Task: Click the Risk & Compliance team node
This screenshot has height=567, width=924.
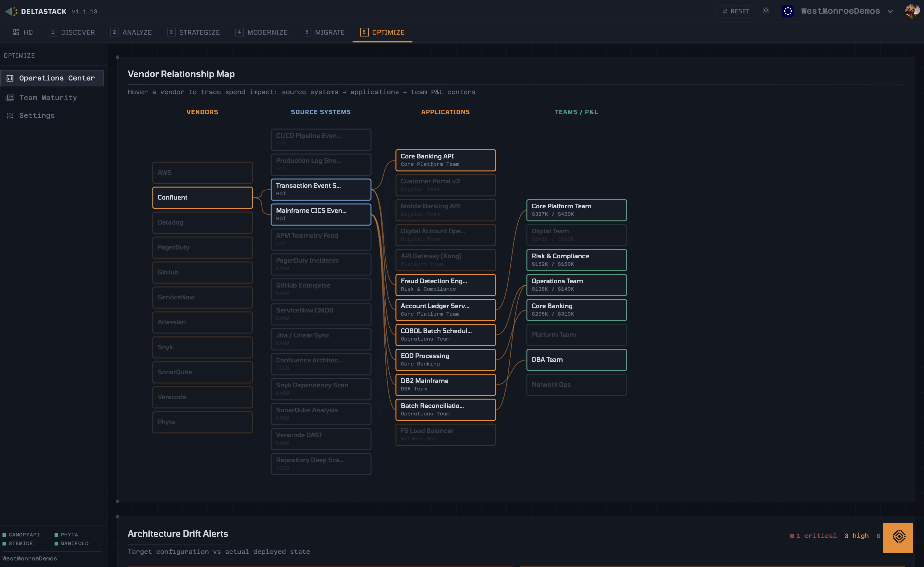Action: 576,260
